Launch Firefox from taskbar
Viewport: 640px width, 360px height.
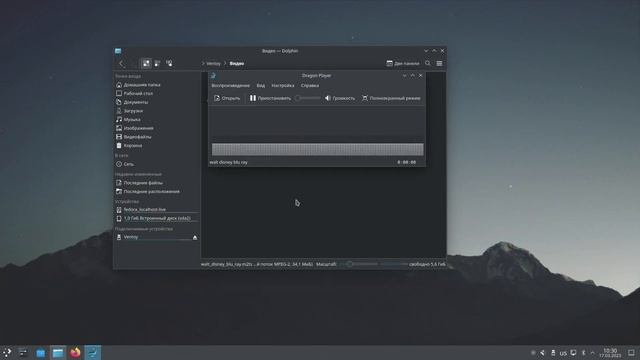point(75,353)
